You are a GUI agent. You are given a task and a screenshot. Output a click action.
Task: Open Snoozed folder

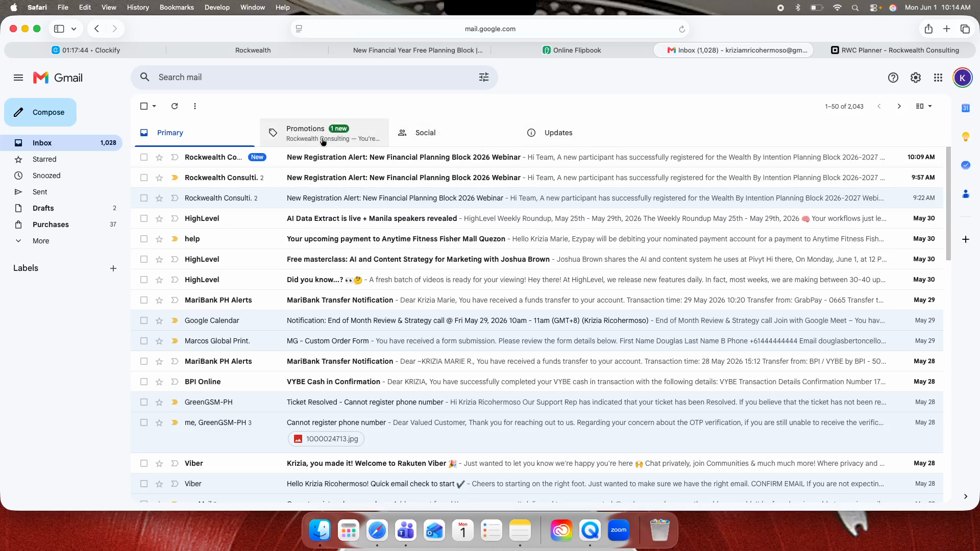[46, 176]
